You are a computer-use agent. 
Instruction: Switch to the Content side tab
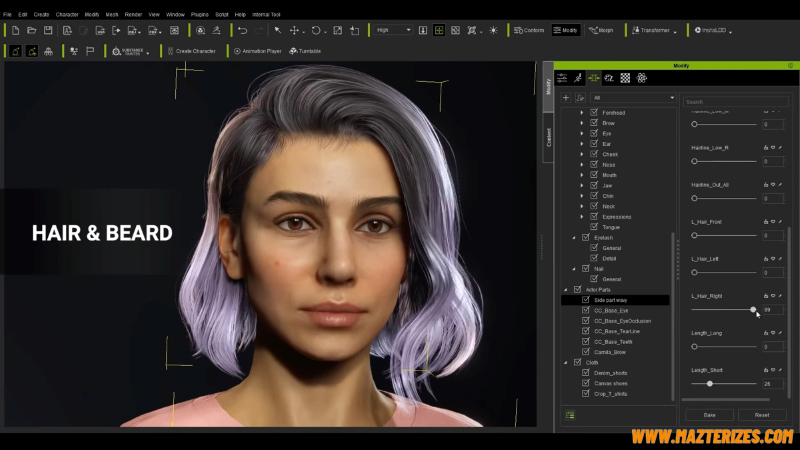(x=548, y=138)
